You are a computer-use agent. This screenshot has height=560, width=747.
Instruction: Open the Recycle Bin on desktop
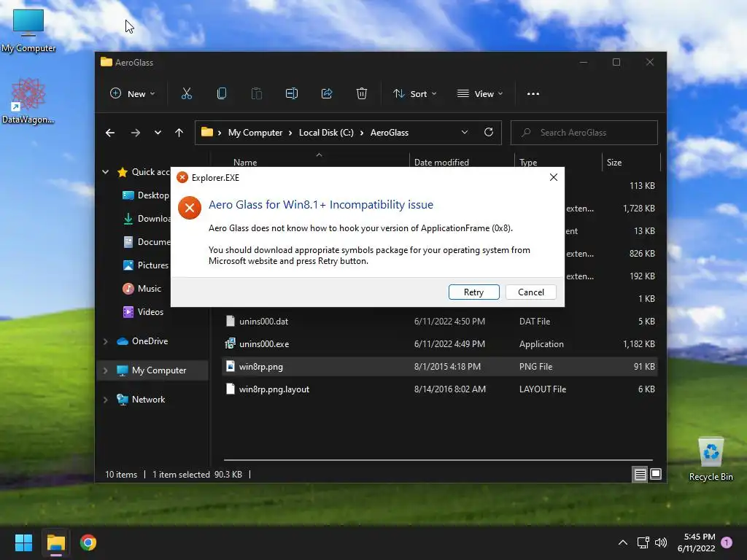click(x=711, y=459)
